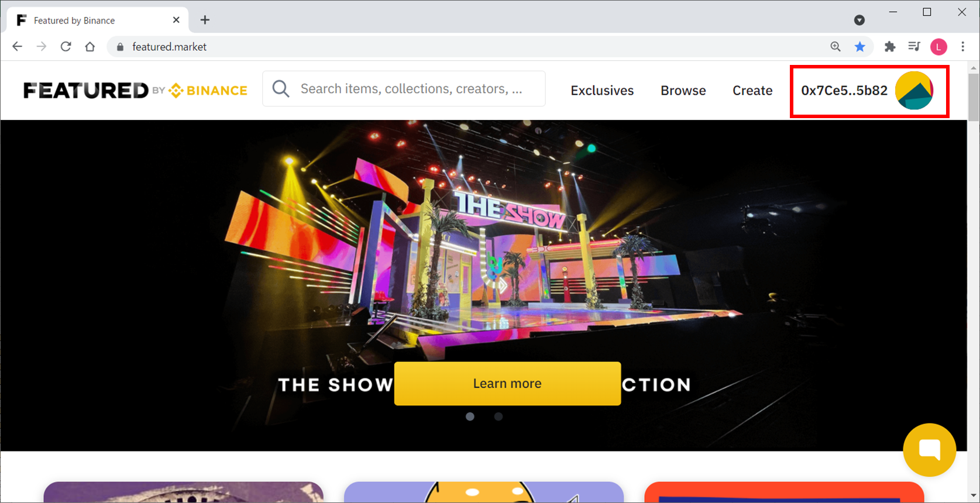Open the tab search dropdown arrow

click(x=859, y=20)
